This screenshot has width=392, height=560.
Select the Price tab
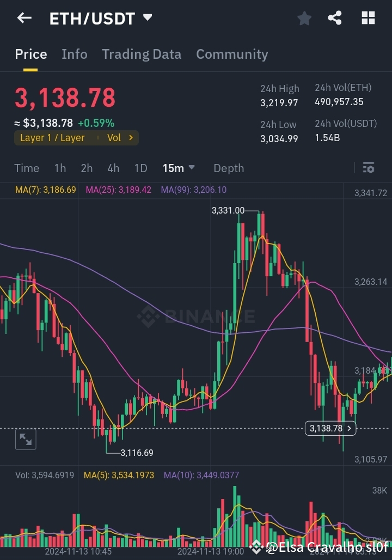pos(30,54)
